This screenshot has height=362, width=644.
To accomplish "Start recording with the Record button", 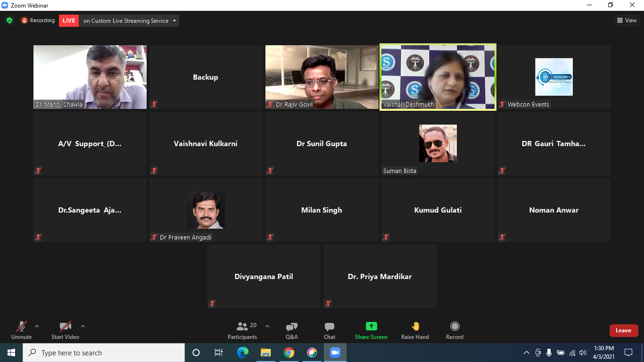I will (454, 330).
